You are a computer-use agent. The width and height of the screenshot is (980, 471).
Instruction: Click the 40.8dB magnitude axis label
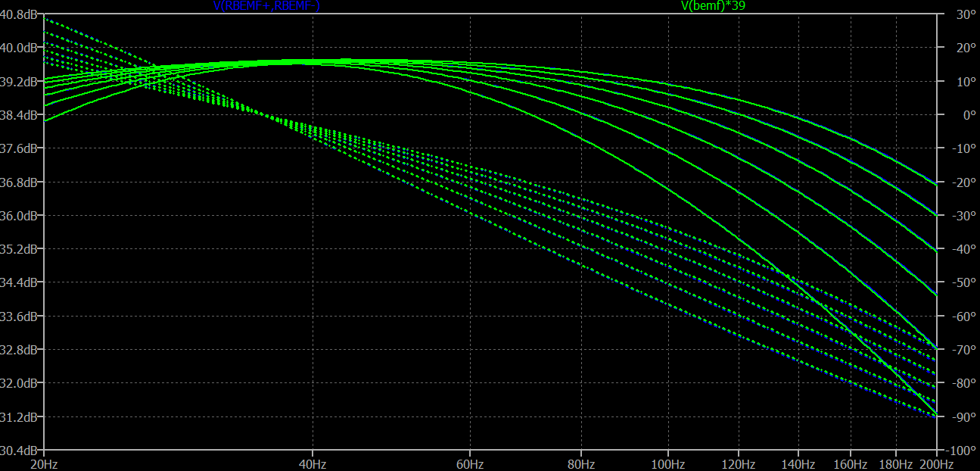20,14
